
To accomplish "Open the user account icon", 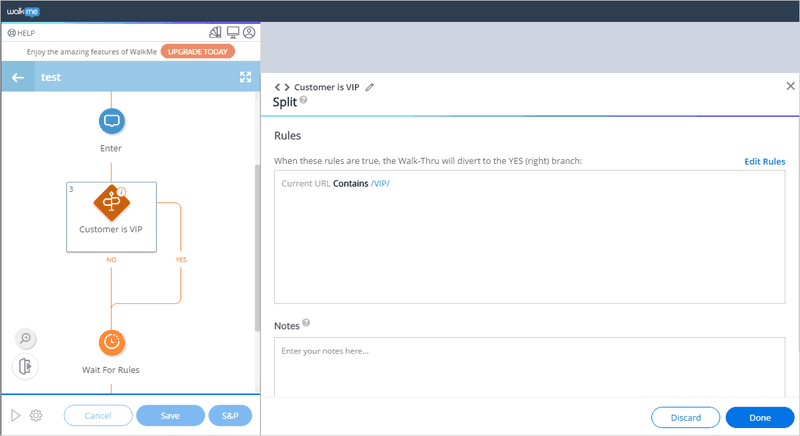I will [x=249, y=33].
